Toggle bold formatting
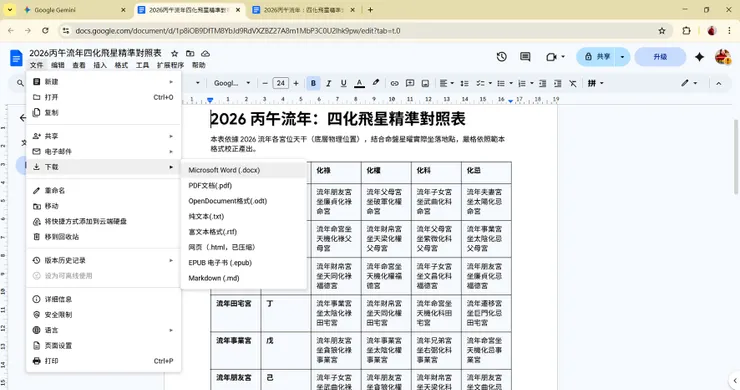740x390 pixels. (x=313, y=83)
